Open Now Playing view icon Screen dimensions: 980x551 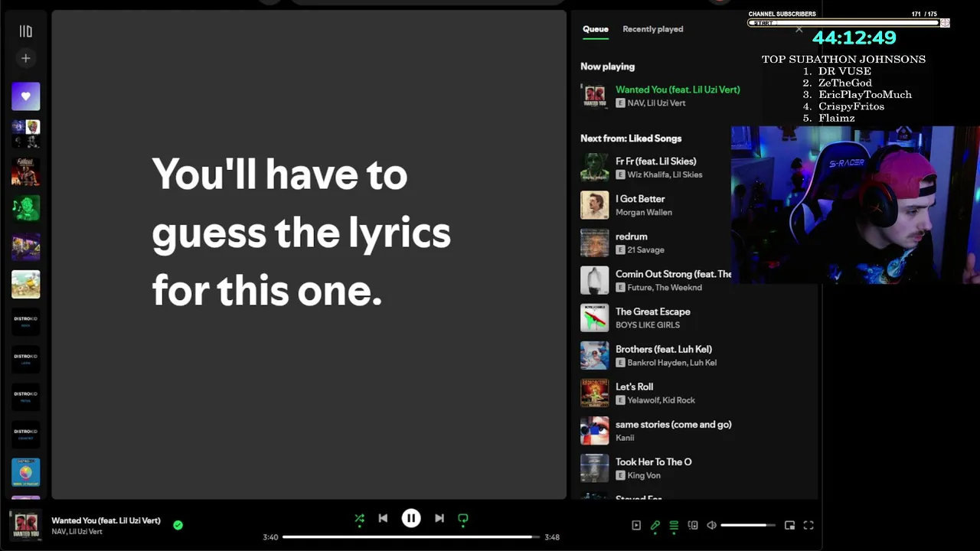[x=636, y=525]
